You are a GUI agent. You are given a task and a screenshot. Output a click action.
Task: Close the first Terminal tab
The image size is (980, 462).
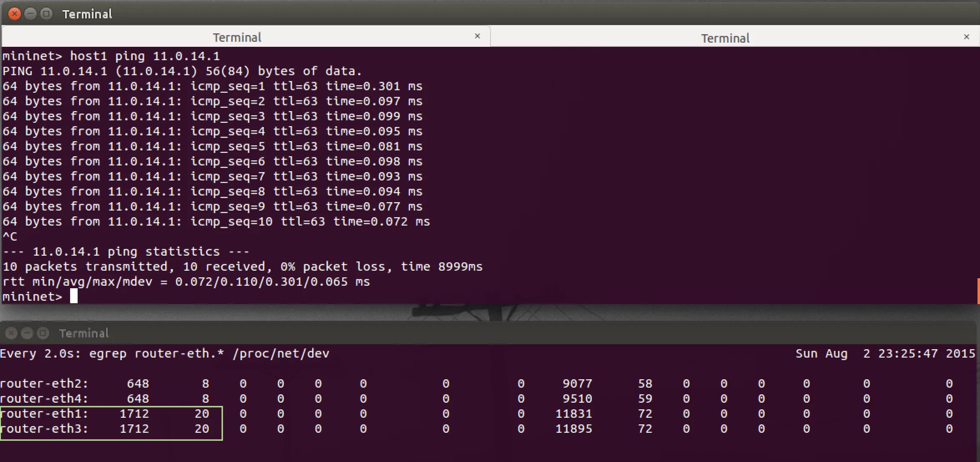pos(477,36)
